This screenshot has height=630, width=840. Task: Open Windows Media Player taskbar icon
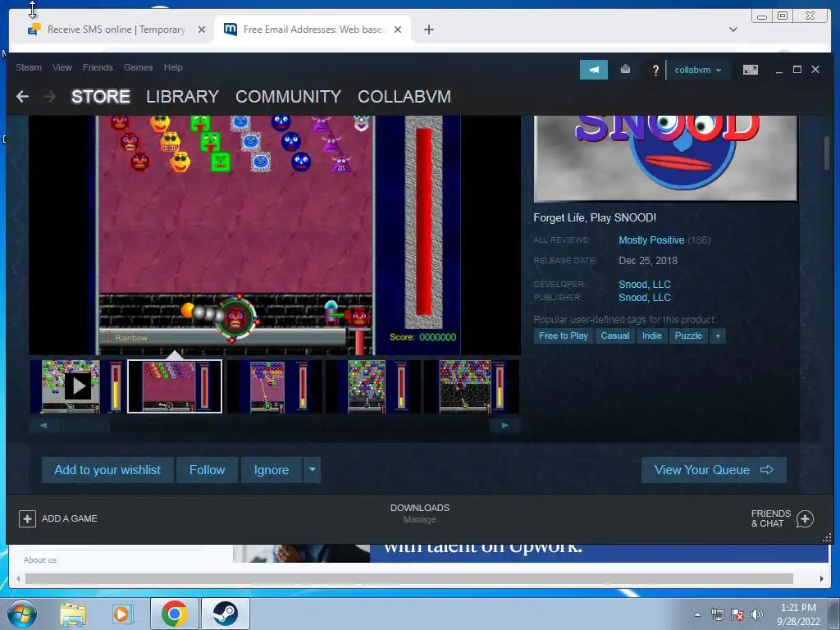(x=122, y=614)
